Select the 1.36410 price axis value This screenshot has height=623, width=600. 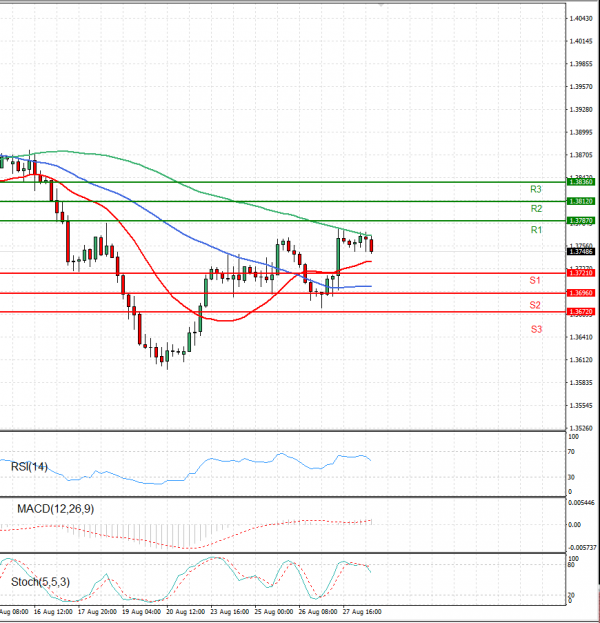581,337
